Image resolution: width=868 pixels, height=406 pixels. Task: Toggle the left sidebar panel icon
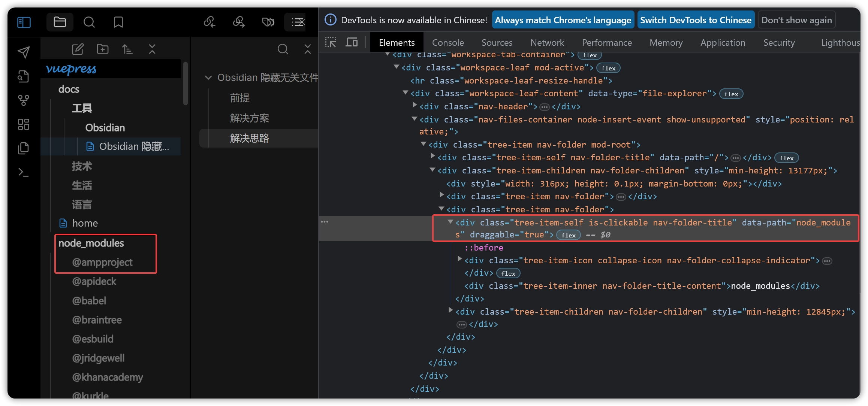coord(24,22)
